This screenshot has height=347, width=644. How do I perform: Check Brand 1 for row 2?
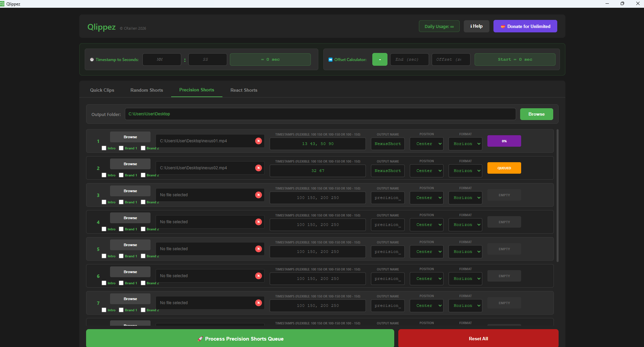(x=121, y=175)
